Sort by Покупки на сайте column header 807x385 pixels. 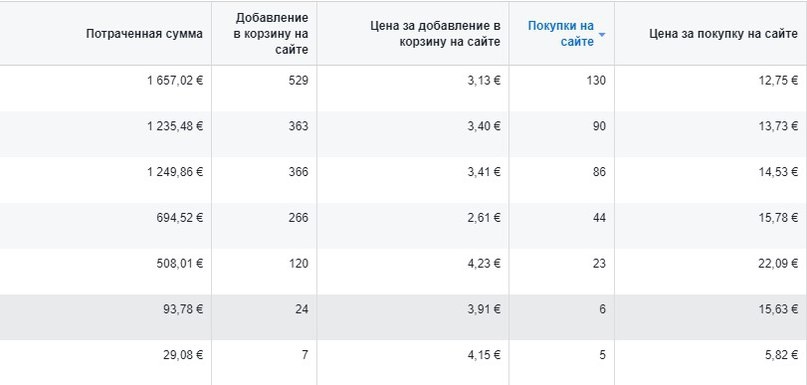561,33
